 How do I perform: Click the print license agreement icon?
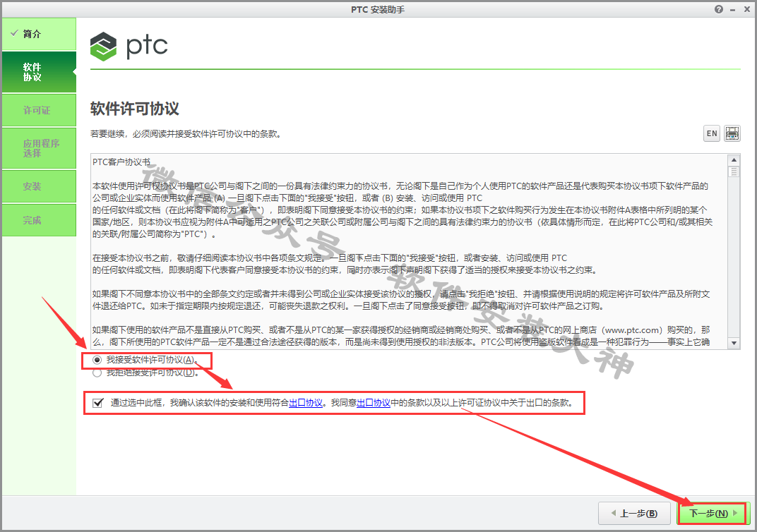click(732, 133)
